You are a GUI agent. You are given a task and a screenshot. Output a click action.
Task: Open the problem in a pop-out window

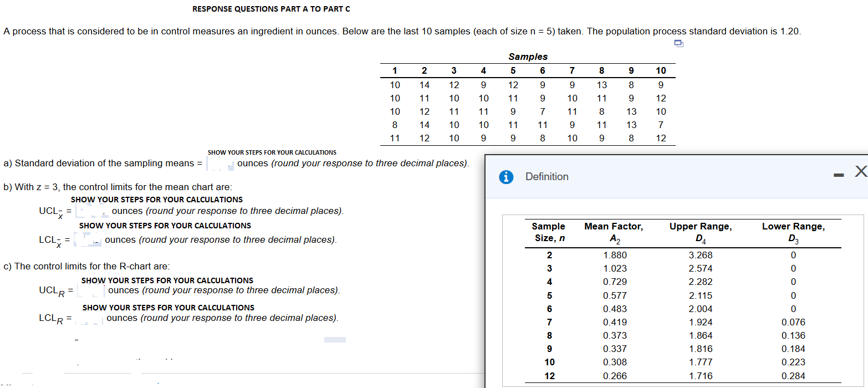678,43
